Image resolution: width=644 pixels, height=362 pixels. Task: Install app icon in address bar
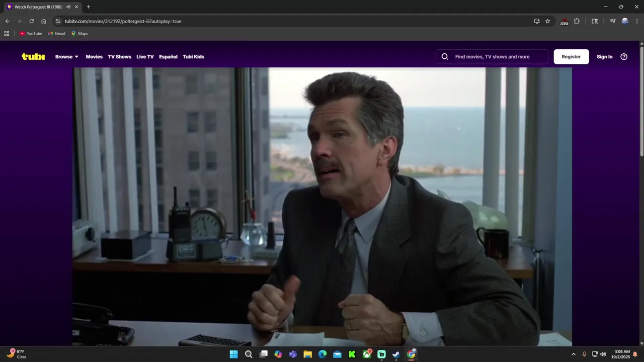coord(537,21)
